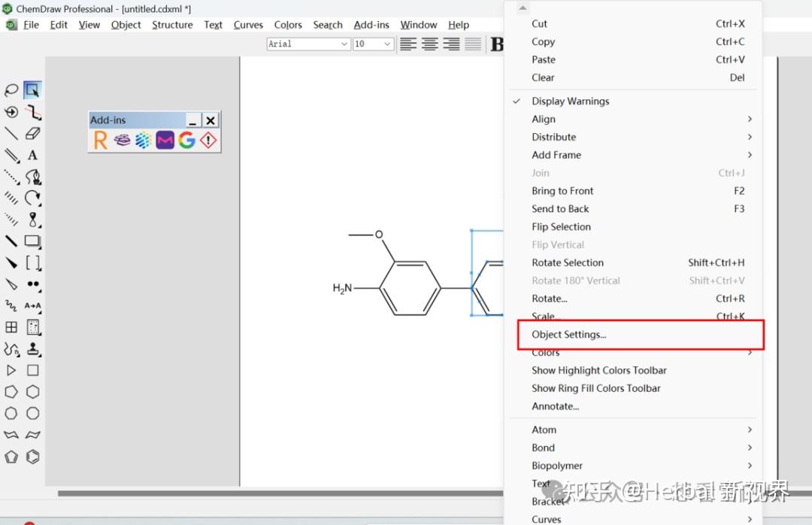
Task: Select the Dashed Bond tool
Action: click(11, 177)
